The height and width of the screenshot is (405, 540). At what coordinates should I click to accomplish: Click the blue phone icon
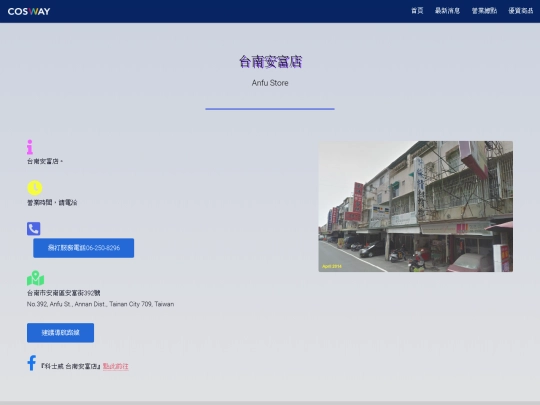33,229
